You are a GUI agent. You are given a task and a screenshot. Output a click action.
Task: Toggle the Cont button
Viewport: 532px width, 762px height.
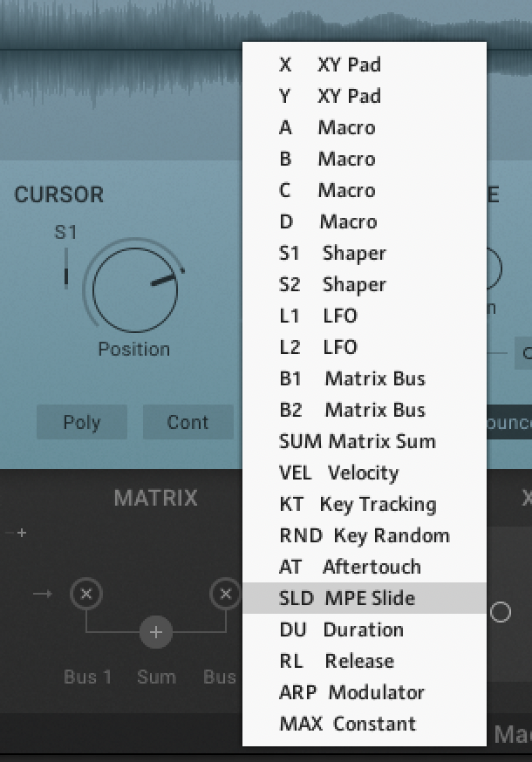coord(188,422)
